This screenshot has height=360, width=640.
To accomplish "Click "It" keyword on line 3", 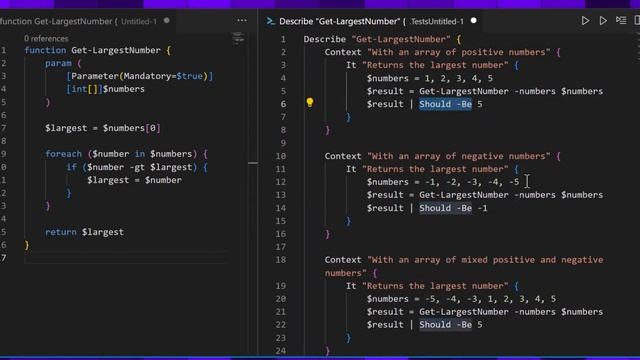I will coord(351,65).
